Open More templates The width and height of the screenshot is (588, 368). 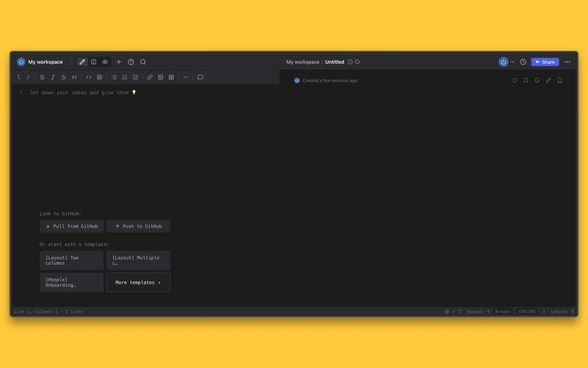pos(138,283)
